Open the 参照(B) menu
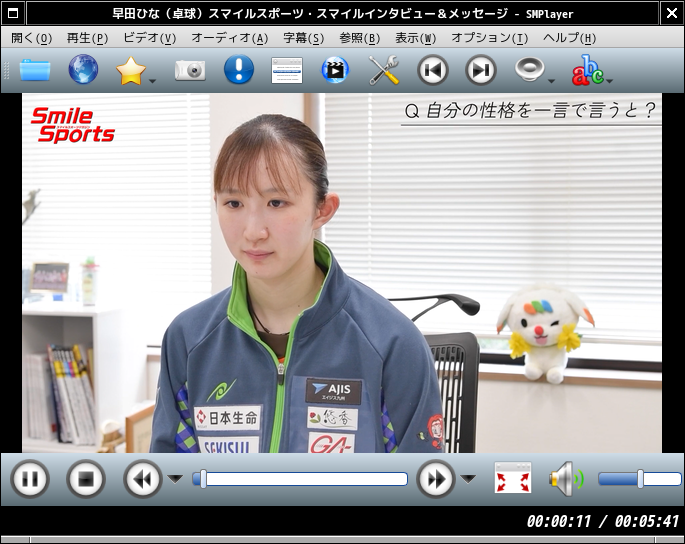This screenshot has height=544, width=685. (x=360, y=38)
